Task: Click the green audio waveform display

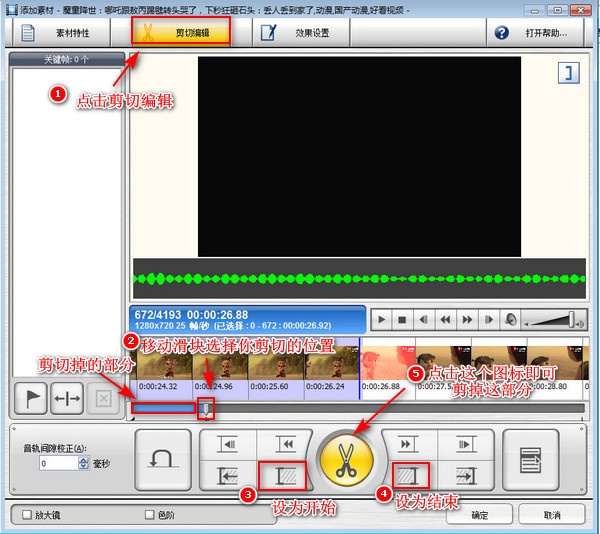Action: pyautogui.click(x=359, y=279)
